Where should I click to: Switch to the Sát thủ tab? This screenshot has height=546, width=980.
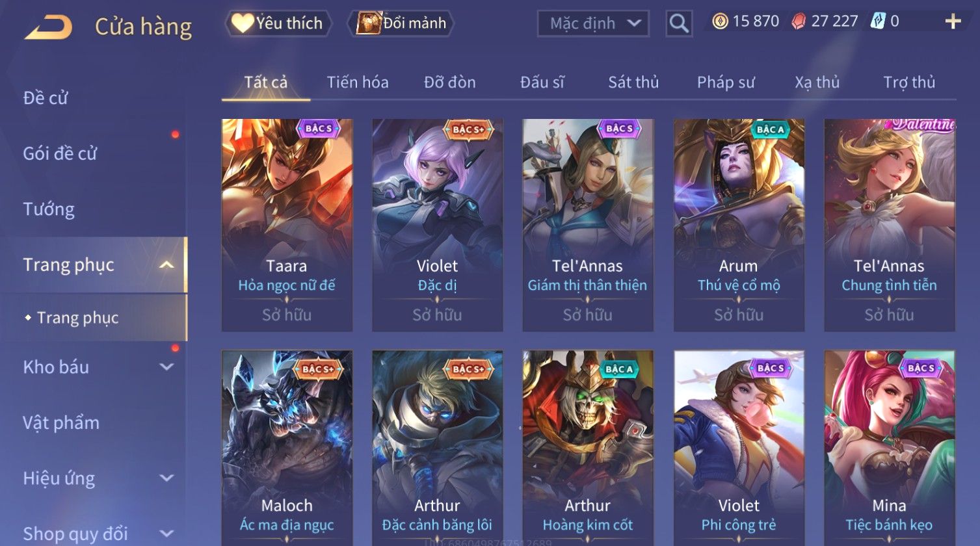[633, 83]
